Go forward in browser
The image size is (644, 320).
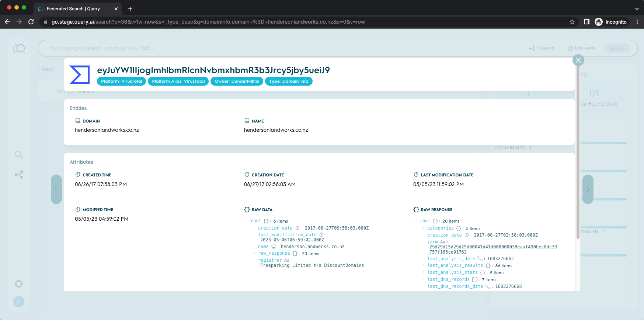coord(19,22)
